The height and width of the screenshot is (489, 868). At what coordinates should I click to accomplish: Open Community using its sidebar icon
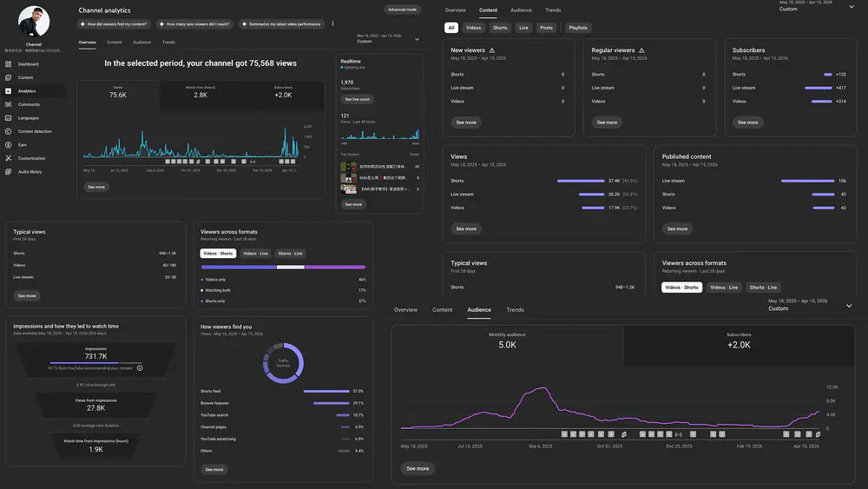(9, 104)
